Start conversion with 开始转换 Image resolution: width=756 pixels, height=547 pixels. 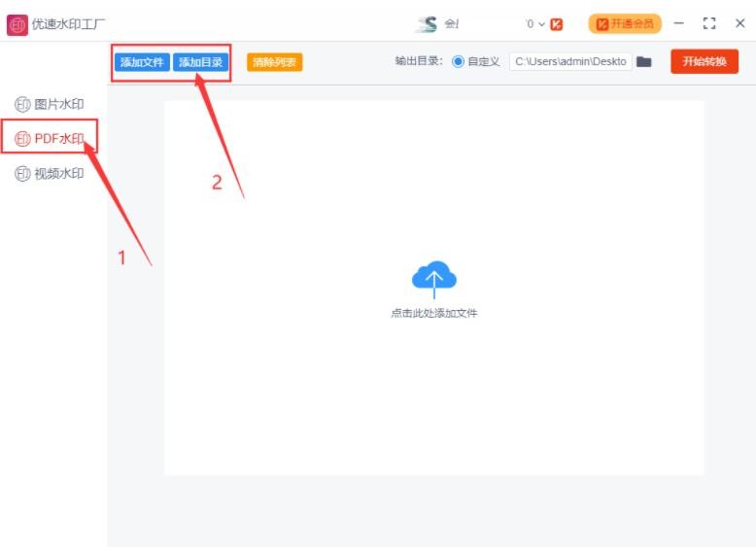pos(704,61)
